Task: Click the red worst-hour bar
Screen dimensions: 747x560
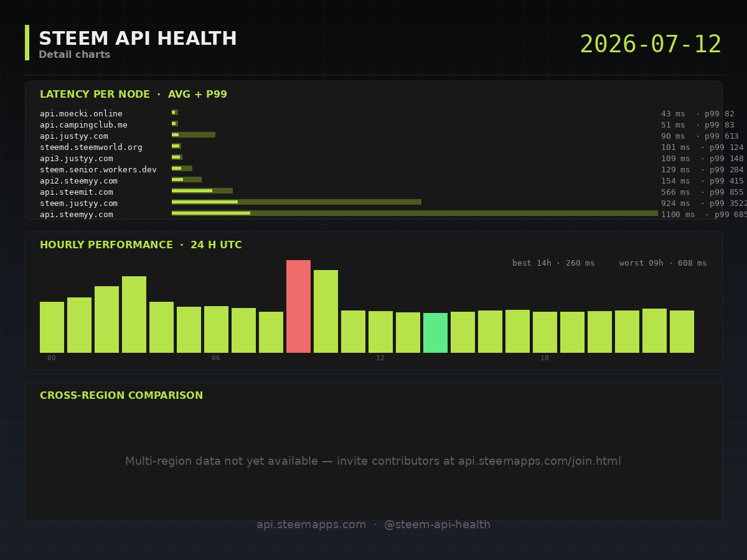Action: tap(298, 306)
